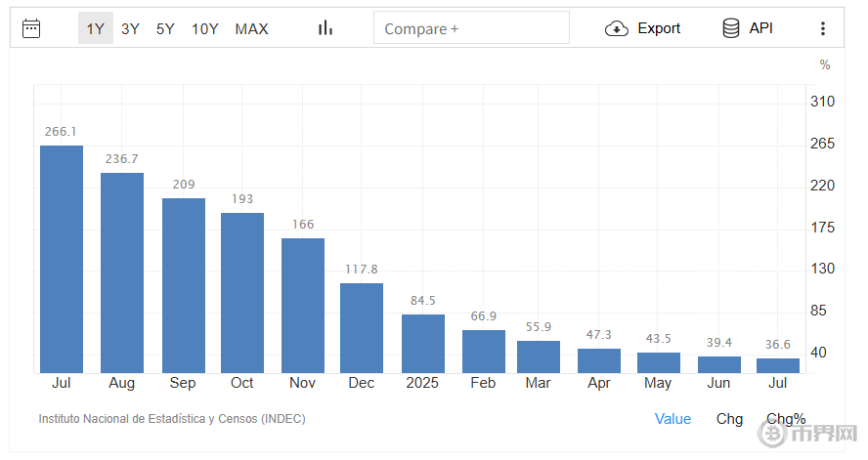The height and width of the screenshot is (460, 868).
Task: Open the calendar date range picker
Action: 31,28
